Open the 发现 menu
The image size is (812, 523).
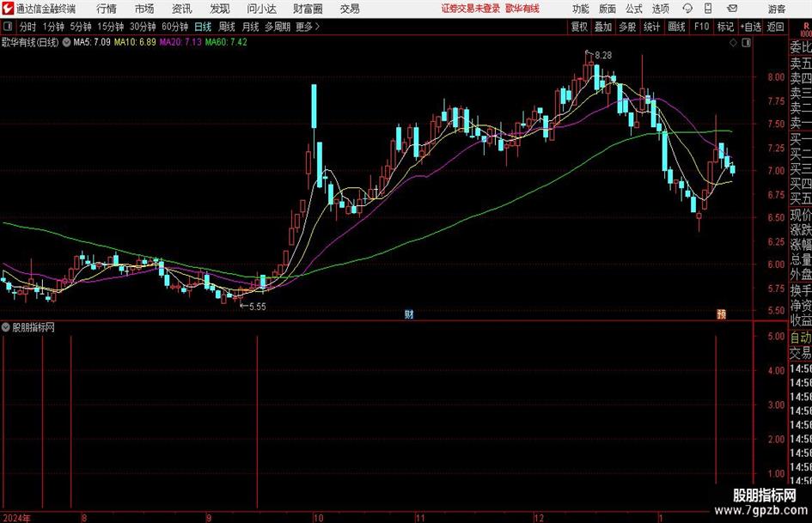click(220, 9)
